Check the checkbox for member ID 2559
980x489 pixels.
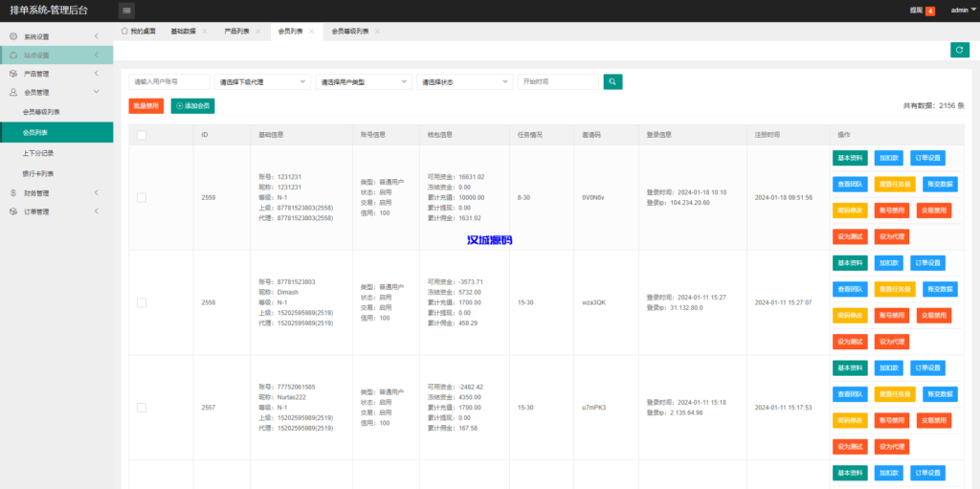[x=142, y=197]
